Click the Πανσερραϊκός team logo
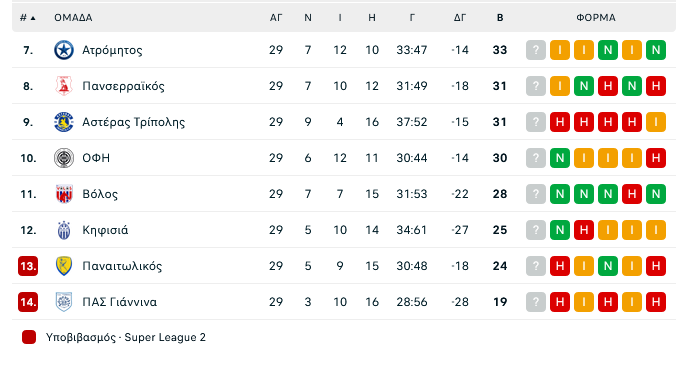The height and width of the screenshot is (371, 676). pos(64,86)
